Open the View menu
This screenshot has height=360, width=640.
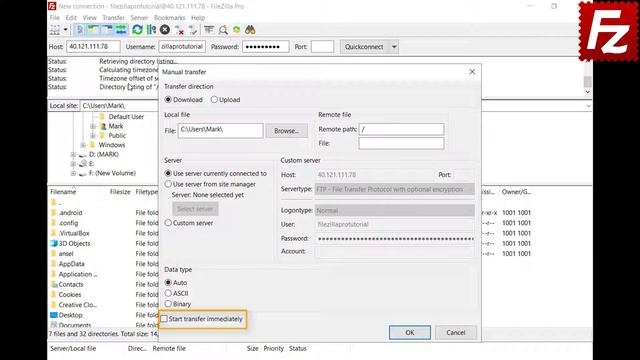(89, 18)
